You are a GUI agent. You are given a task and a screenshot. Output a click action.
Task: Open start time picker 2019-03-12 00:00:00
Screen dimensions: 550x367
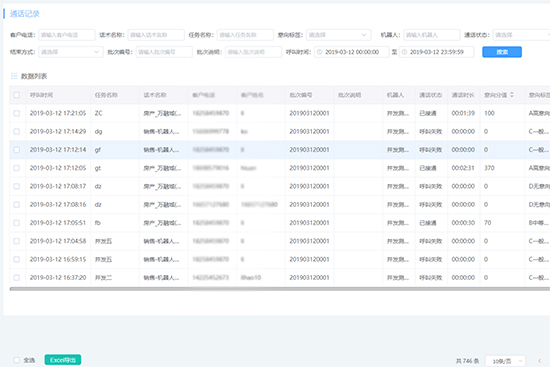pos(351,52)
